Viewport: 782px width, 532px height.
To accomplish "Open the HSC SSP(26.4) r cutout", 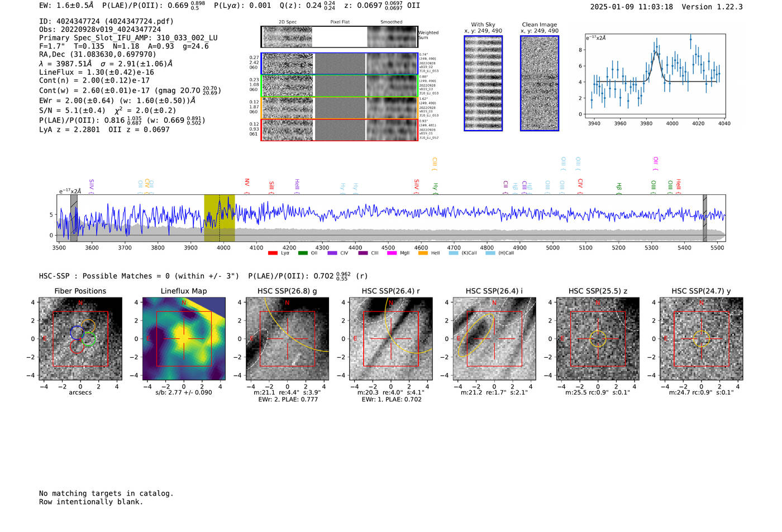I will tap(391, 339).
